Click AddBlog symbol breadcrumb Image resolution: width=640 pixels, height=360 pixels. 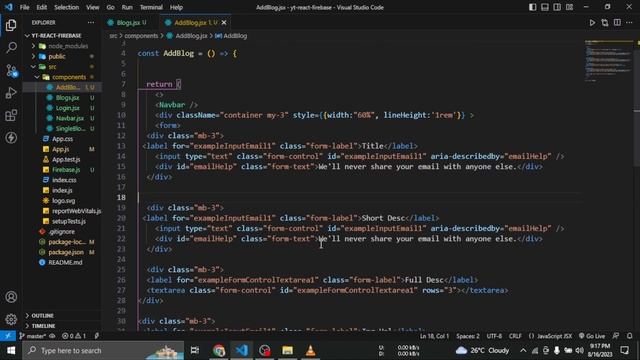pos(231,36)
